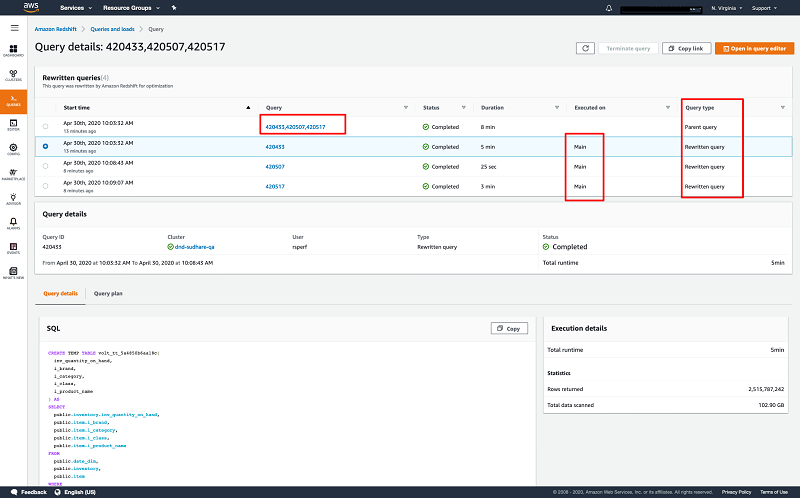Open the Advisor sidebar icon
The image size is (800, 498).
[x=13, y=198]
